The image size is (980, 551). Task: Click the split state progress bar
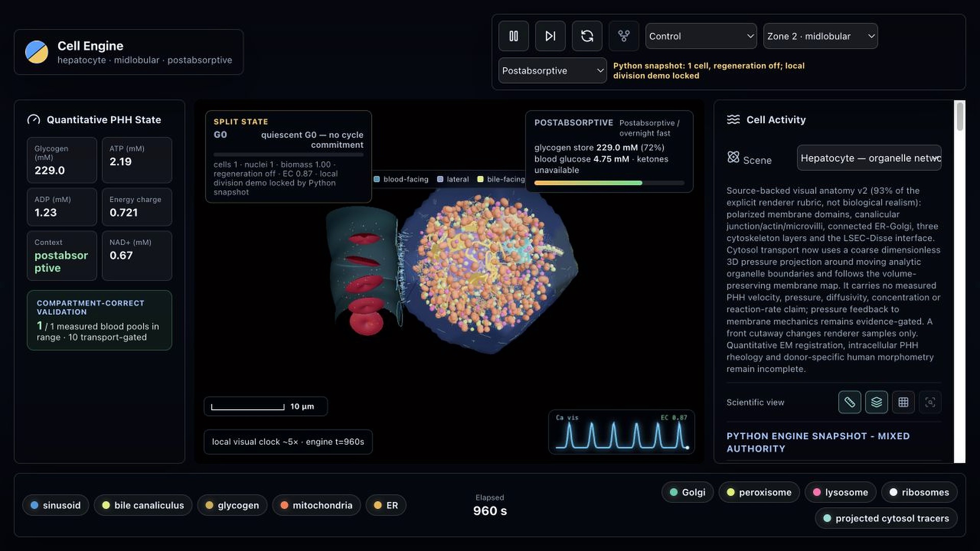pos(288,154)
